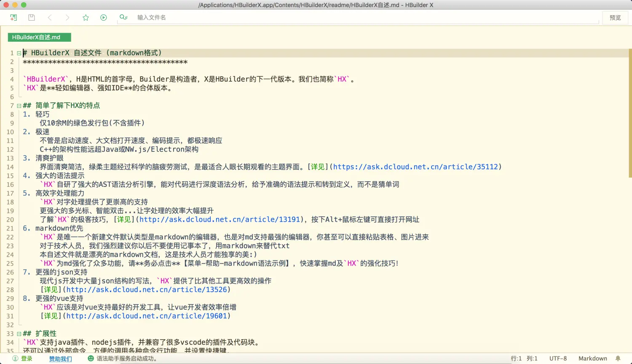Click the login user icon

pos(15,359)
